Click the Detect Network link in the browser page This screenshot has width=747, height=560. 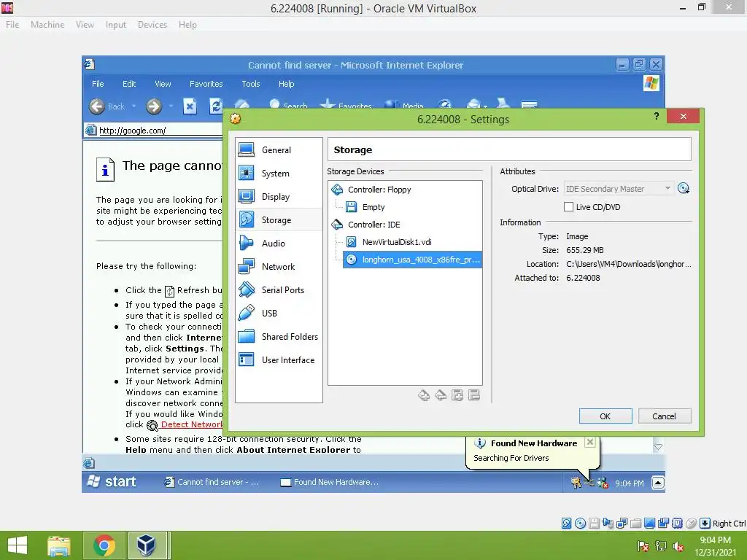[192, 424]
